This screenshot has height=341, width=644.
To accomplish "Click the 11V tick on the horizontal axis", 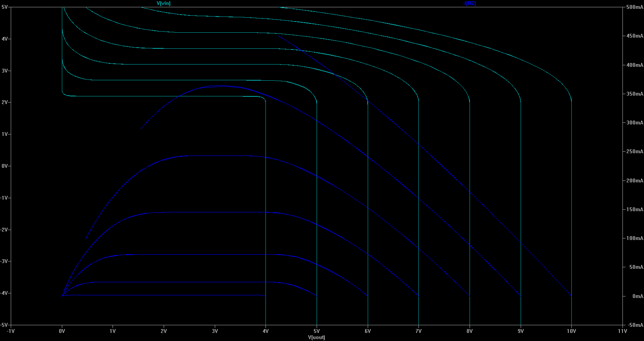I will point(622,331).
